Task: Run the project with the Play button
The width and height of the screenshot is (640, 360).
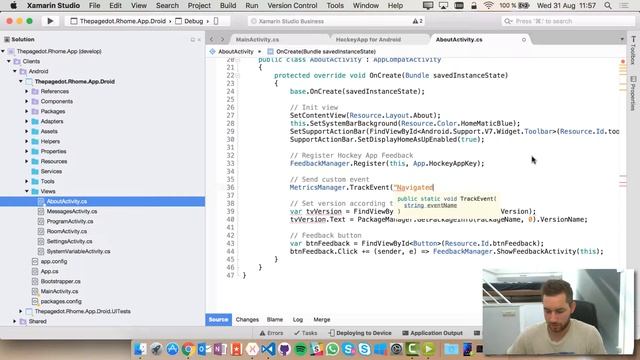Action: point(50,21)
